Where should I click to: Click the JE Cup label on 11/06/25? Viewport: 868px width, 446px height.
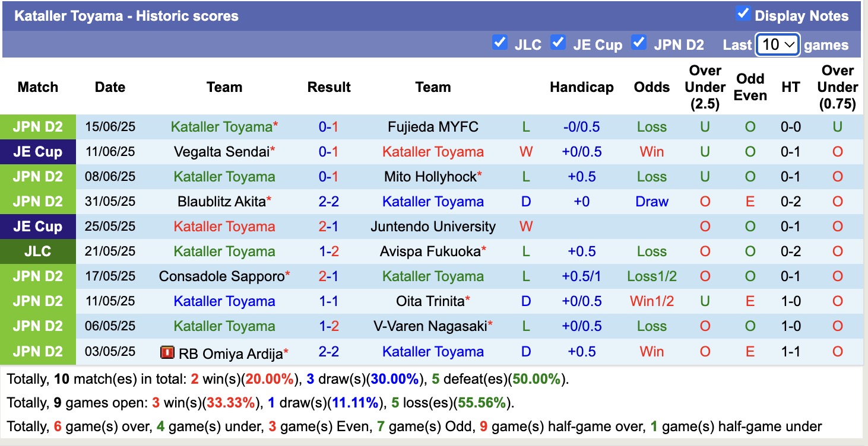(x=38, y=152)
